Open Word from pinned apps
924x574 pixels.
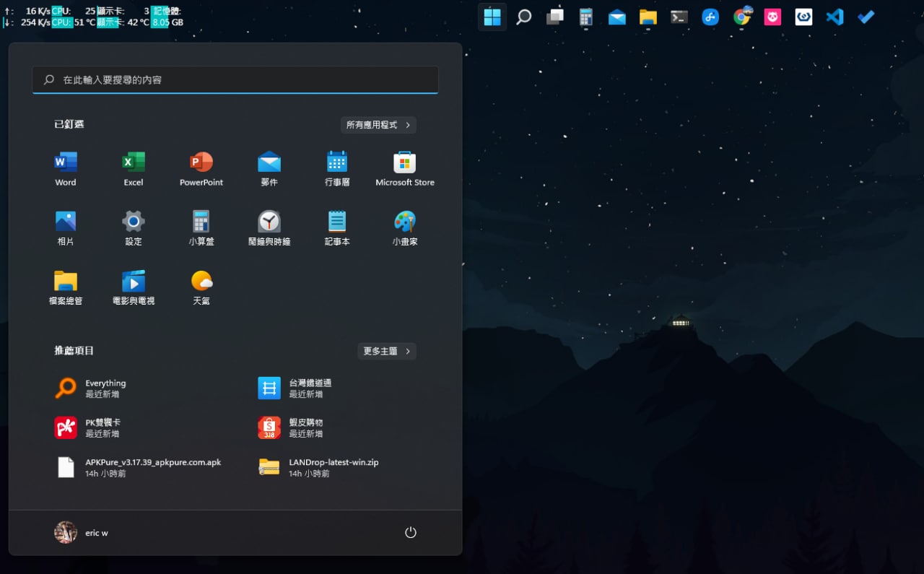click(66, 169)
